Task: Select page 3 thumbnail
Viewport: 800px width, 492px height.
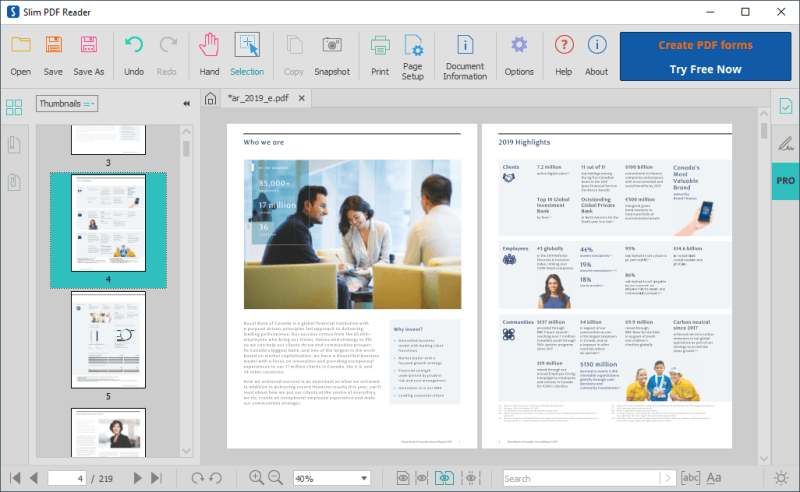Action: click(108, 140)
